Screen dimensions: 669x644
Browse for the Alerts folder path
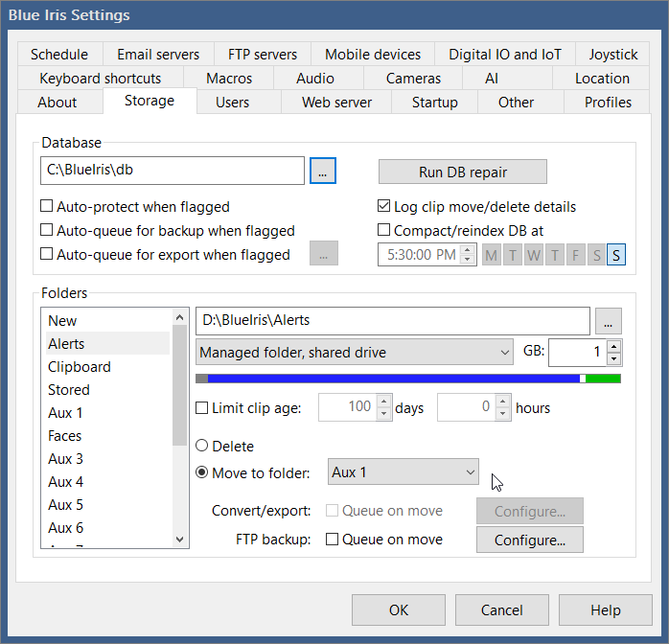[x=609, y=321]
